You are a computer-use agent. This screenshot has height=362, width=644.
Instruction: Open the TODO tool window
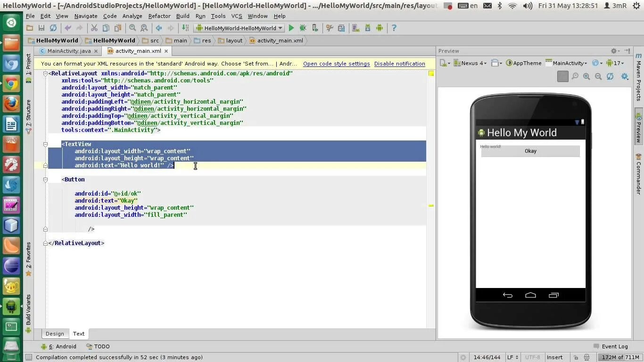coord(98,346)
